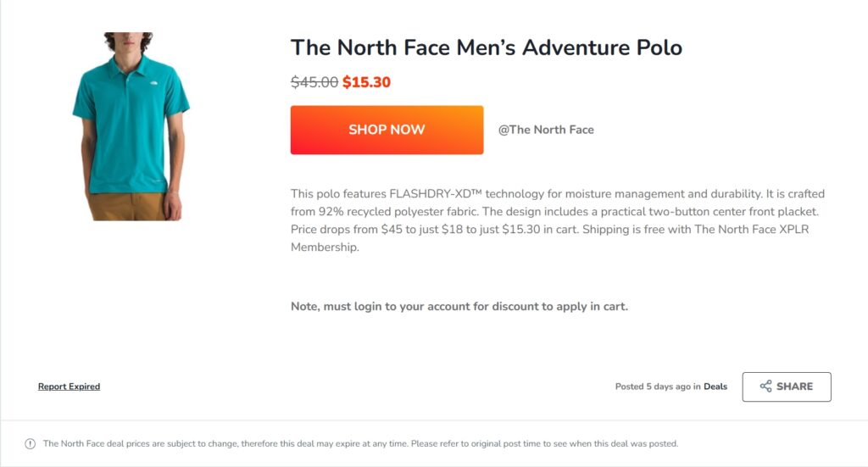Click the share icon in the Share button
This screenshot has height=467, width=868.
tap(765, 386)
